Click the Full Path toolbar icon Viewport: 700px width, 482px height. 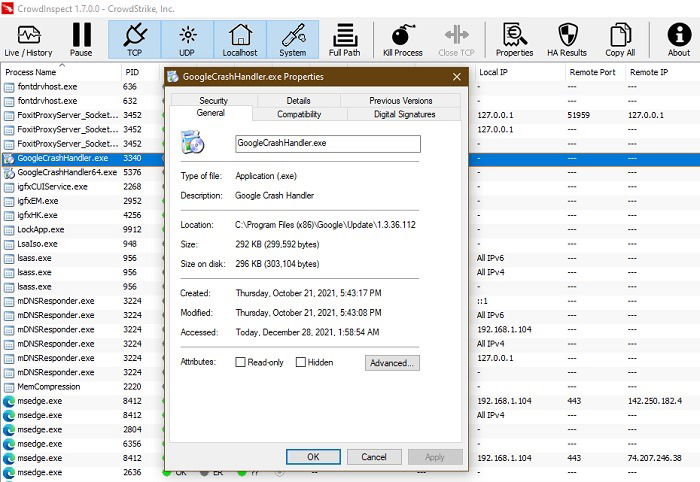click(345, 35)
